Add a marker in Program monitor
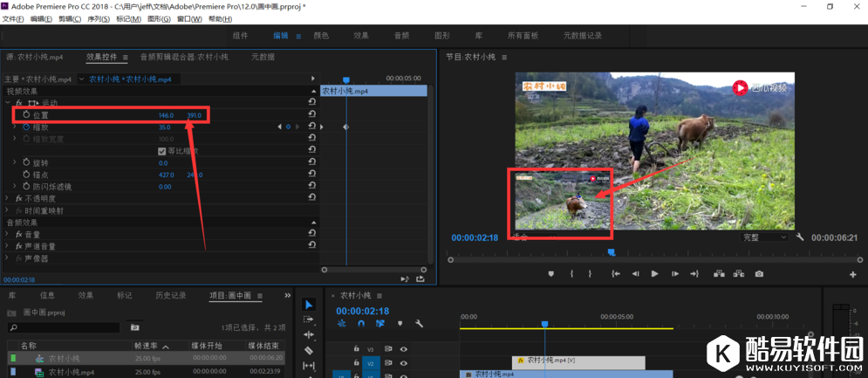The image size is (868, 378). 550,274
